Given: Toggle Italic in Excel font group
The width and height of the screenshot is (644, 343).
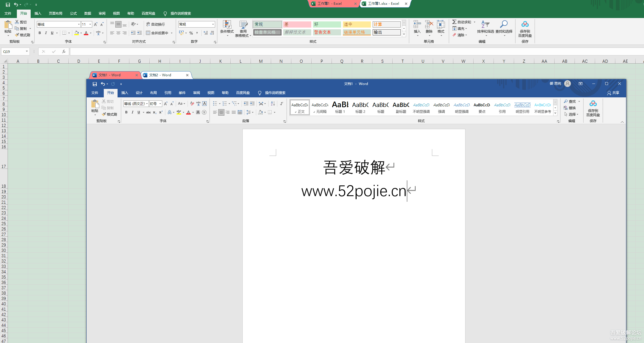Looking at the screenshot, I should tap(46, 33).
